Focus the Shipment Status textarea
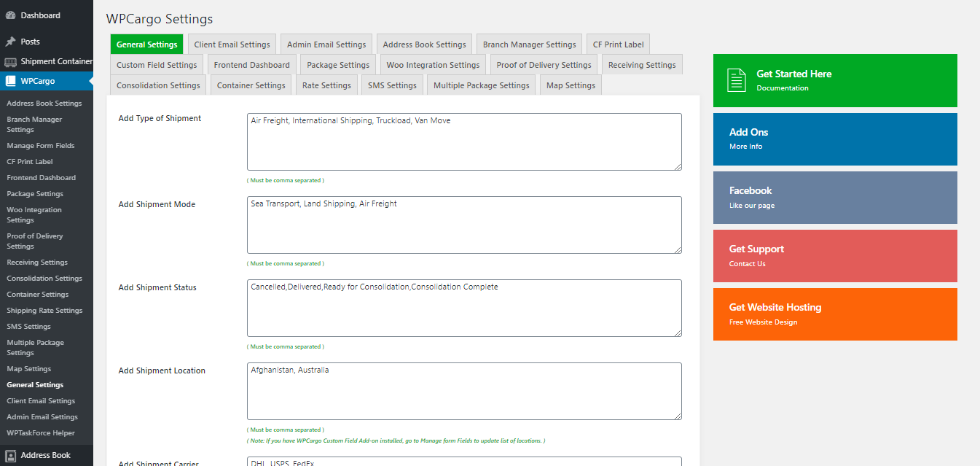 464,308
